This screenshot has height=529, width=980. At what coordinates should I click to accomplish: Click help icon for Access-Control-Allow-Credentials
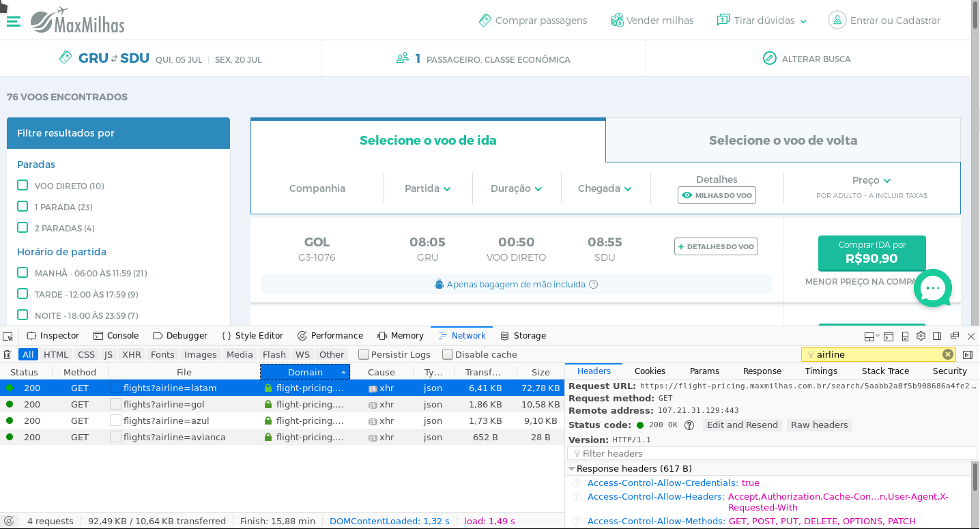pos(577,483)
